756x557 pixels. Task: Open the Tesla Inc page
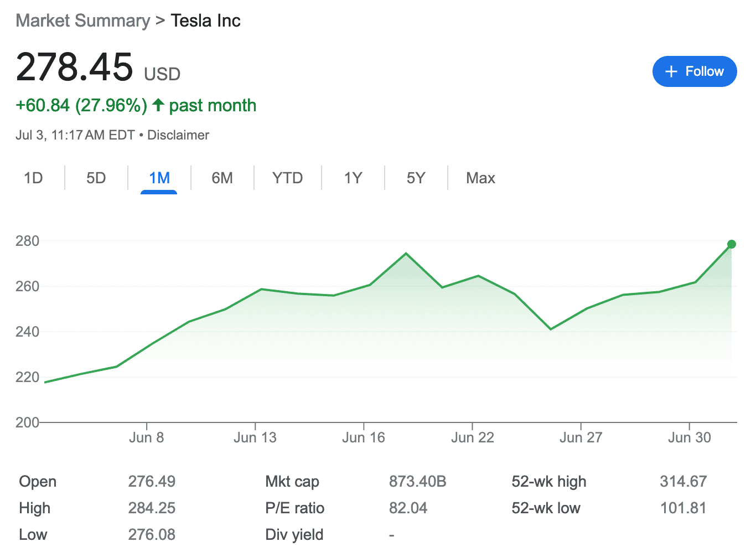pyautogui.click(x=205, y=20)
